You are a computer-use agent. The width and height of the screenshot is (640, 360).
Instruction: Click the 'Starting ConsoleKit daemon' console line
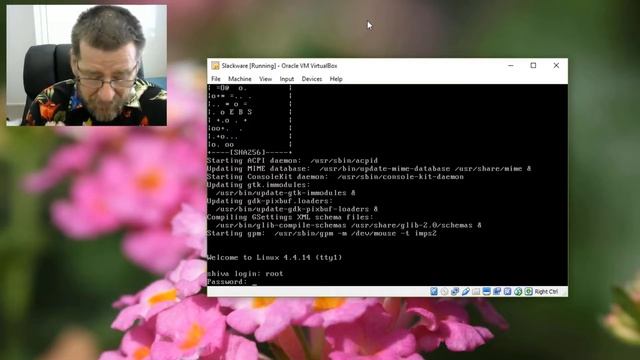click(x=335, y=177)
